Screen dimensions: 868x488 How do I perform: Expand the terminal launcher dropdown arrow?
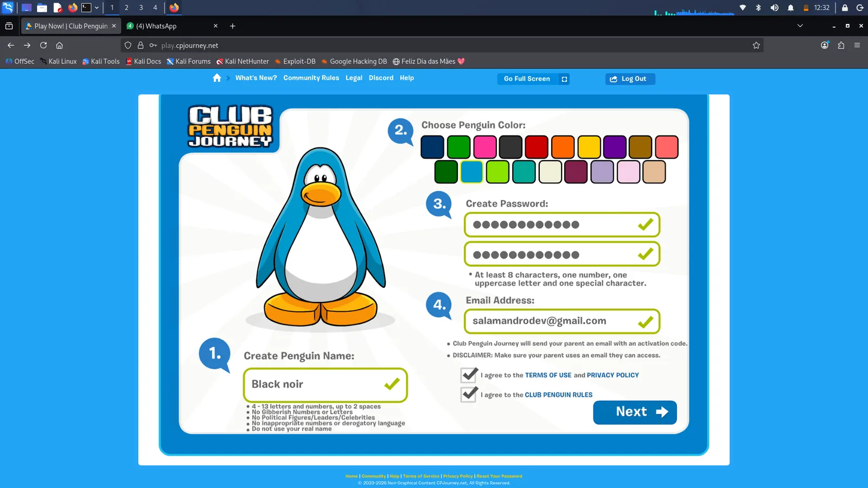pos(97,8)
